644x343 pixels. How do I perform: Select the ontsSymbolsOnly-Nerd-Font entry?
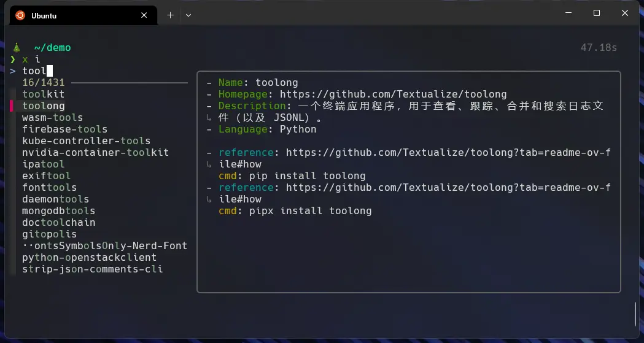[105, 246]
